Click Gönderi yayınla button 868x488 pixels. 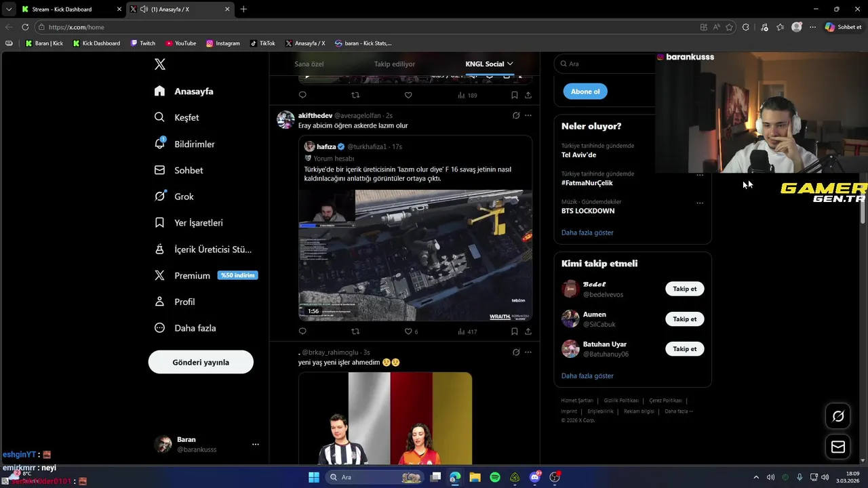(x=201, y=362)
